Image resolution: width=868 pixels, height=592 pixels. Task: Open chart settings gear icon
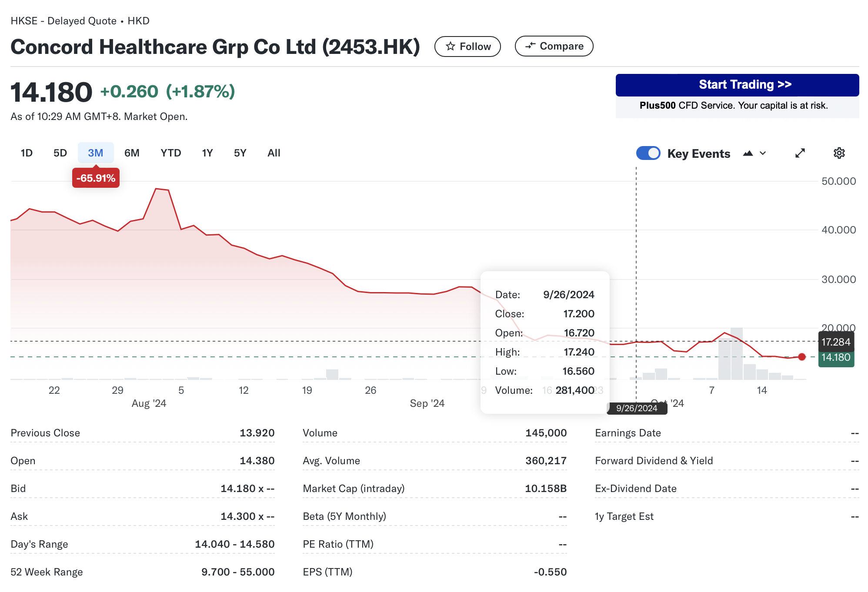click(x=839, y=153)
